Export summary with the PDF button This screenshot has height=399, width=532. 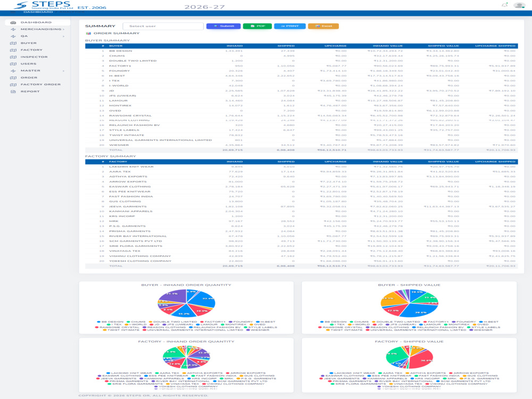[x=257, y=26]
